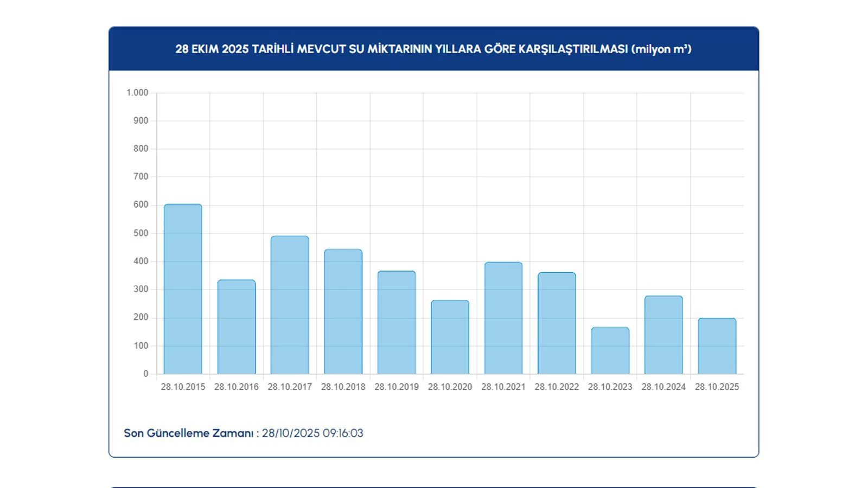Click the shortest bar, 28.10.2023
Screen dimensions: 868x488
coord(610,351)
